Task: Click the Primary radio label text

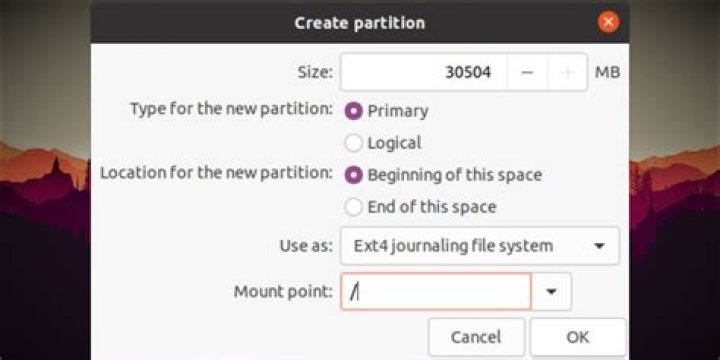Action: pyautogui.click(x=398, y=111)
